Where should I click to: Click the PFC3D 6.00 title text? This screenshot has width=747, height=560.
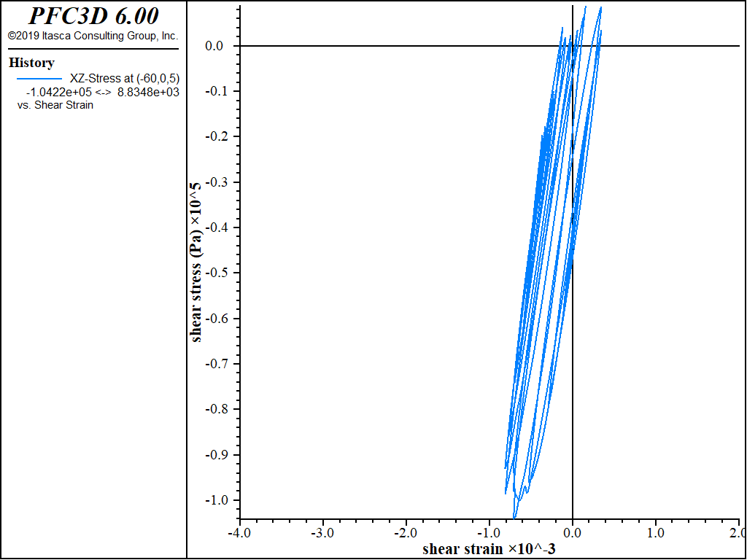[93, 16]
